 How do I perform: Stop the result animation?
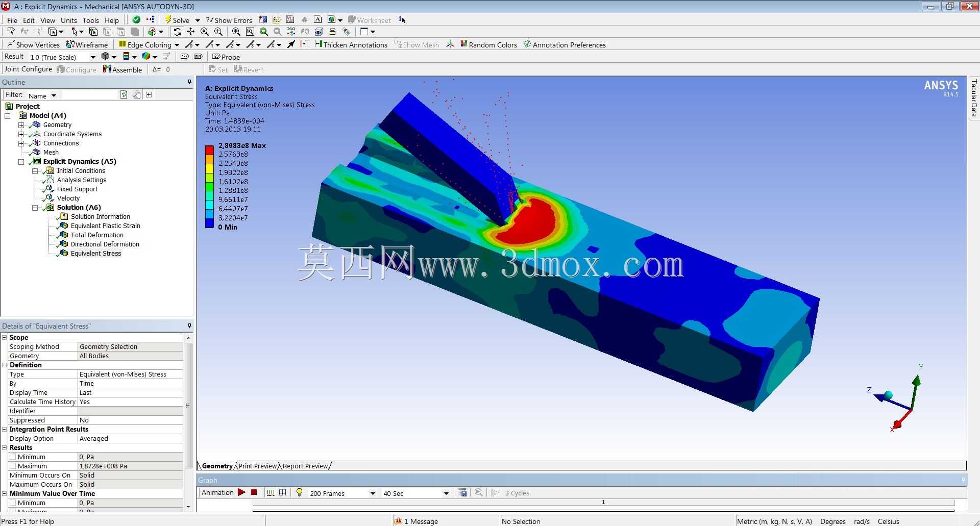click(254, 492)
